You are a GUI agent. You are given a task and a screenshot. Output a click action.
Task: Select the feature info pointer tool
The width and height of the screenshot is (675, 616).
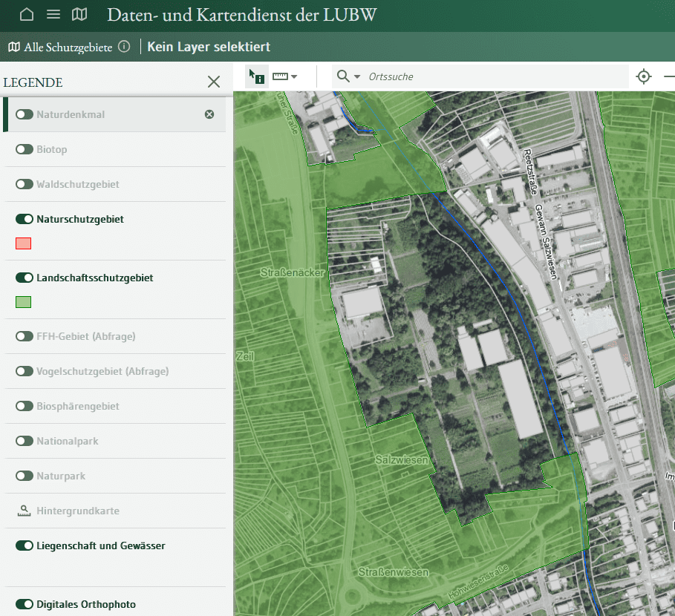257,76
